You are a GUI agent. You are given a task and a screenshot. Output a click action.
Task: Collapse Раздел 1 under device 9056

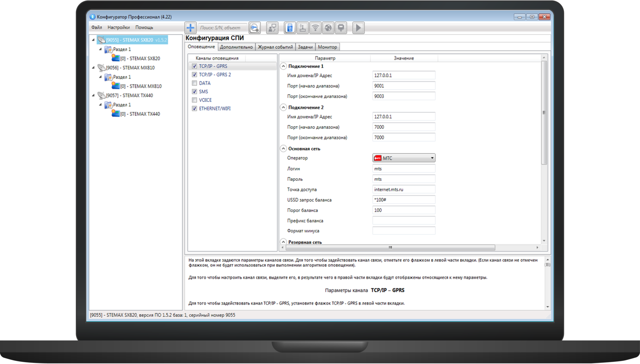[101, 77]
